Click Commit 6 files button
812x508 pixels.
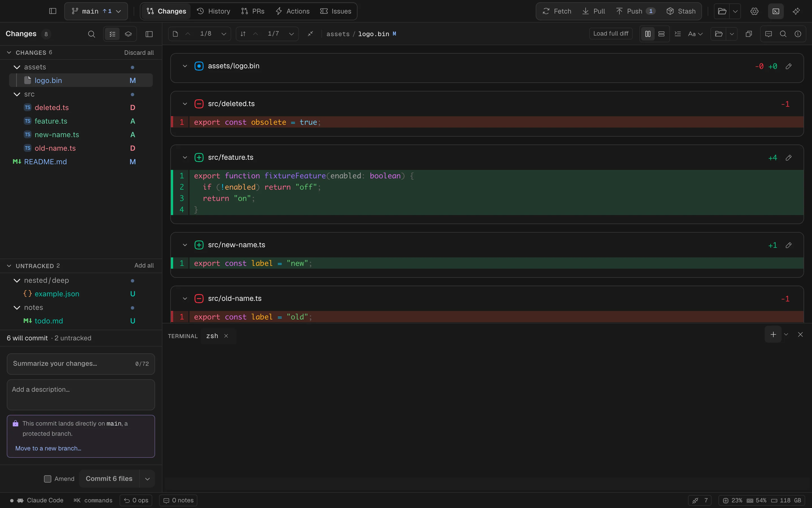tap(109, 478)
